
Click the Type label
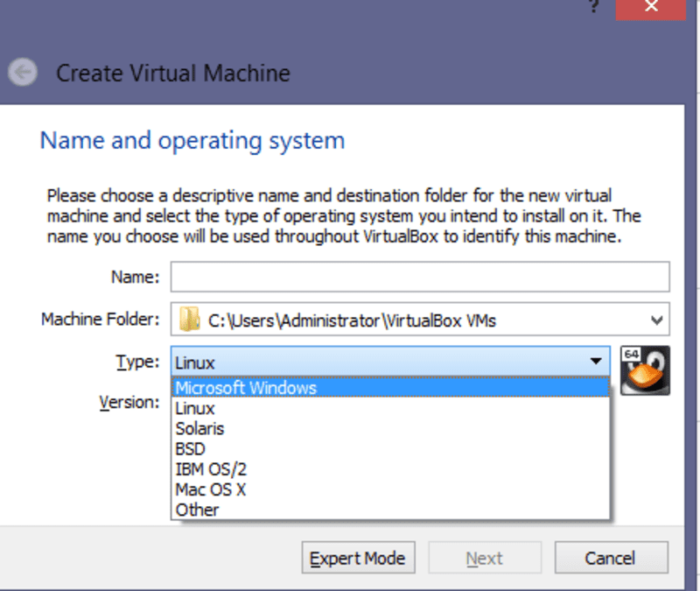pyautogui.click(x=137, y=362)
